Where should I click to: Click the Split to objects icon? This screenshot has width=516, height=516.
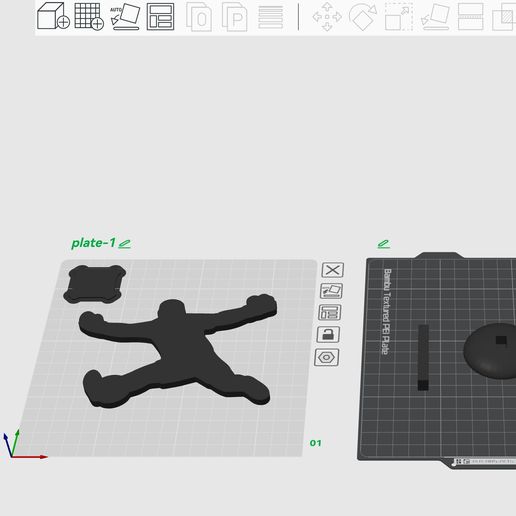(x=199, y=17)
